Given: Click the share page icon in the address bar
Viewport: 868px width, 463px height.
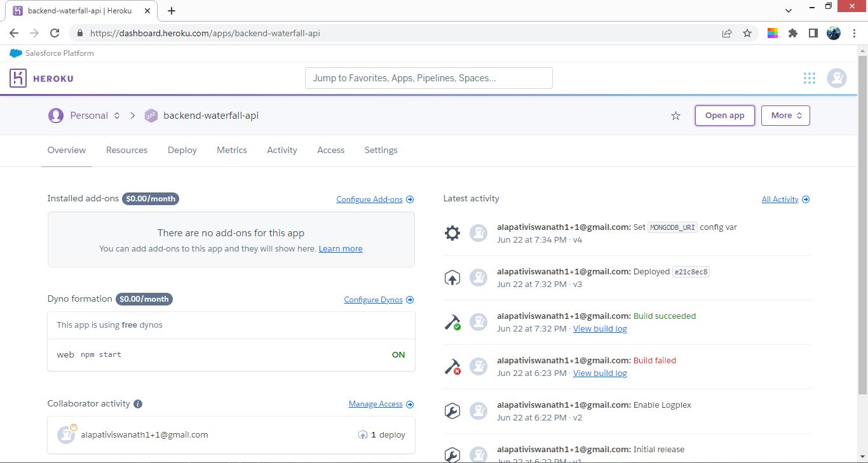Looking at the screenshot, I should [x=727, y=33].
